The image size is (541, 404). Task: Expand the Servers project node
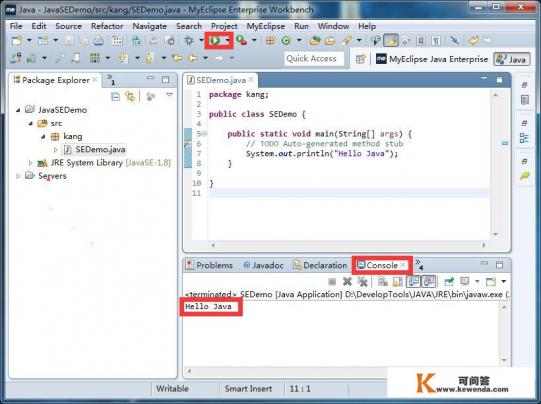(x=18, y=176)
